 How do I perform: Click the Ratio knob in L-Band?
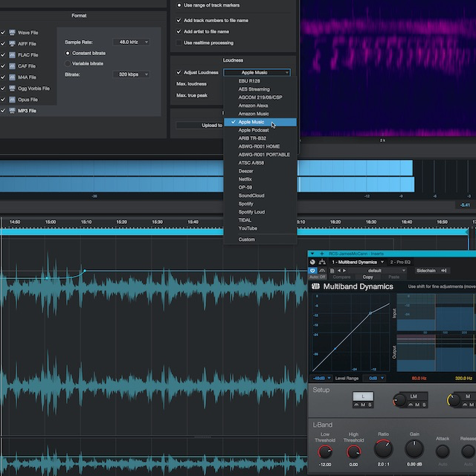[x=384, y=449]
